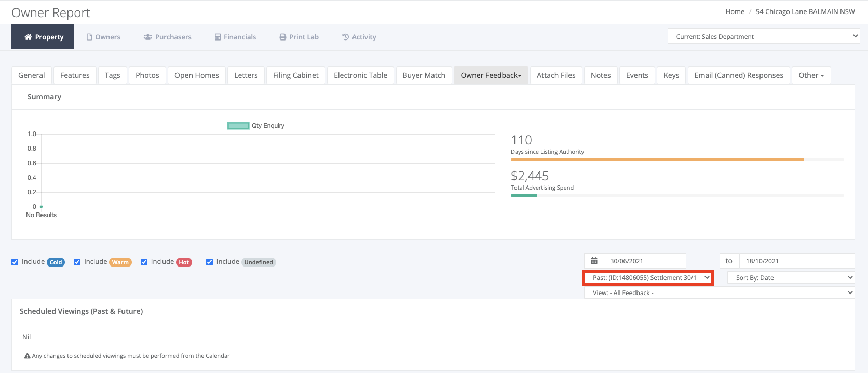The image size is (868, 373).
Task: Open the Letters tab
Action: point(246,75)
